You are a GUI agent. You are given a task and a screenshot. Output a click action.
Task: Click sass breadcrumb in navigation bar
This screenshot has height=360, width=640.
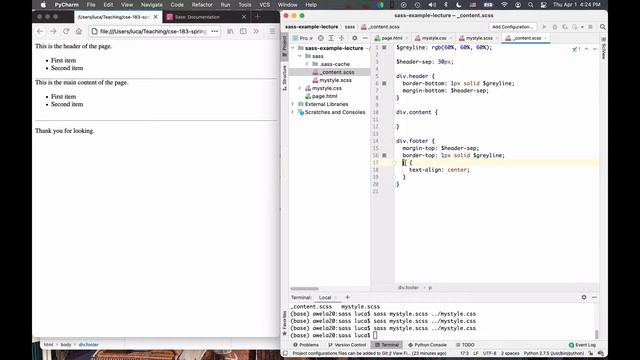(350, 27)
